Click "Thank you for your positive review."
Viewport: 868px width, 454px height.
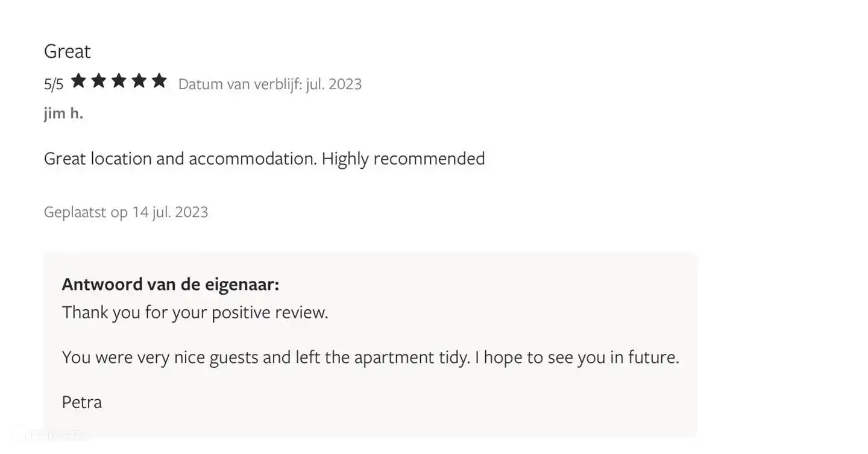point(195,312)
